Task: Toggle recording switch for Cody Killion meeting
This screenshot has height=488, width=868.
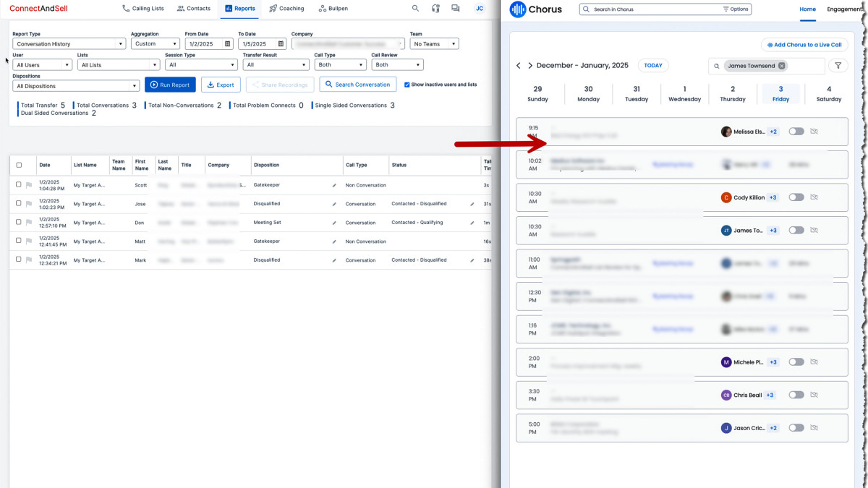Action: [x=796, y=197]
